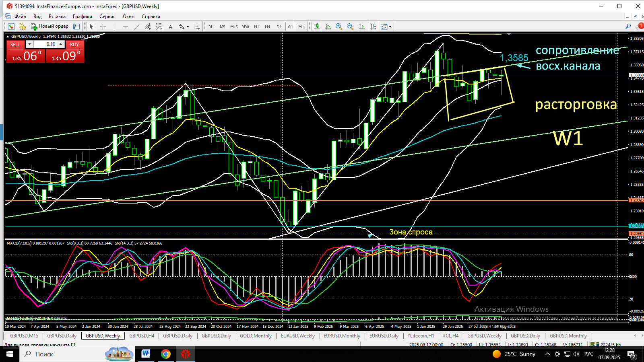This screenshot has width=644, height=362.
Task: Switch to the #Litecoin,H1 chart tab
Action: (421, 336)
